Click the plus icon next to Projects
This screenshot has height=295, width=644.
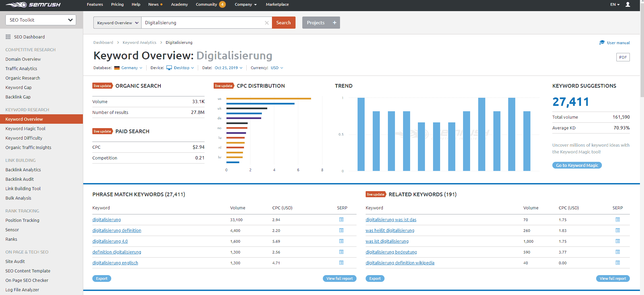click(x=335, y=23)
